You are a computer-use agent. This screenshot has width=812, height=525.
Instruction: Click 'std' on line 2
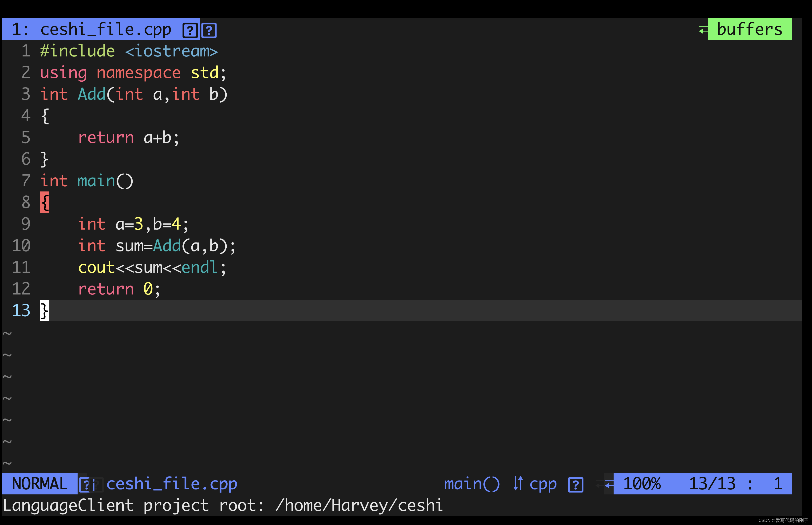point(205,72)
